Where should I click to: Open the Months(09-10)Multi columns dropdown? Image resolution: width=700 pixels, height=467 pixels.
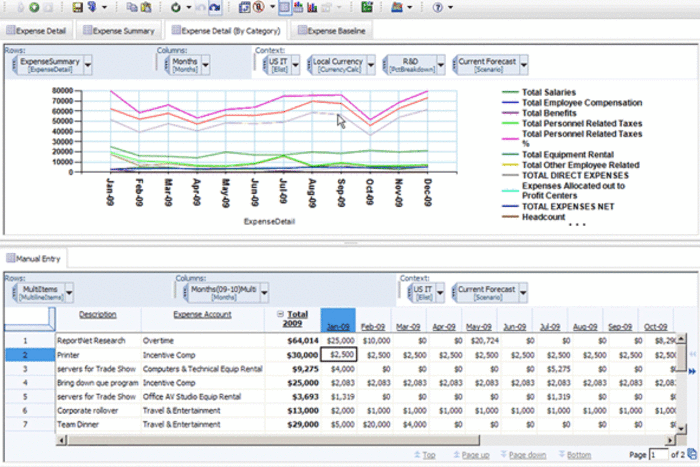click(x=264, y=293)
